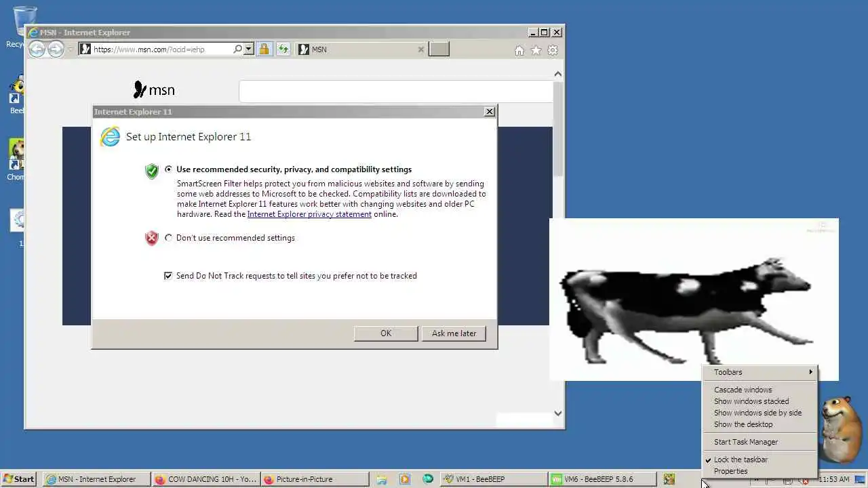Choose Show windows side by side
Screen dimensions: 868x488
point(759,413)
